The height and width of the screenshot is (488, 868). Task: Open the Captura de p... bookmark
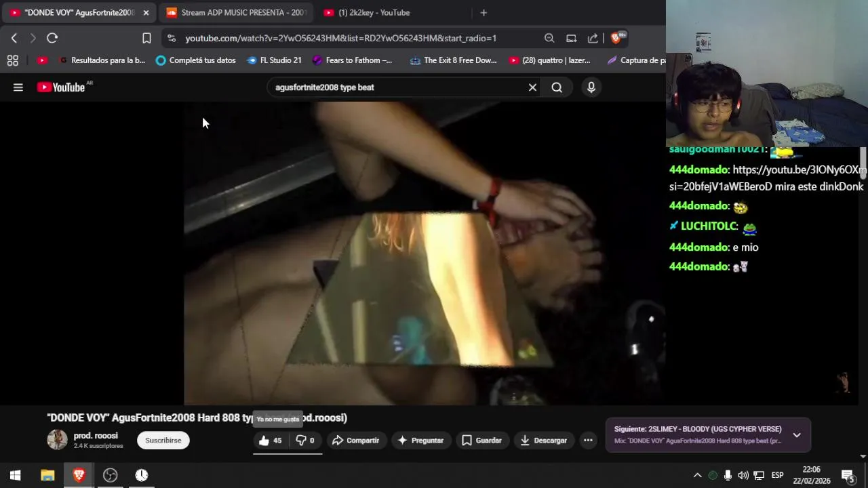(x=636, y=60)
